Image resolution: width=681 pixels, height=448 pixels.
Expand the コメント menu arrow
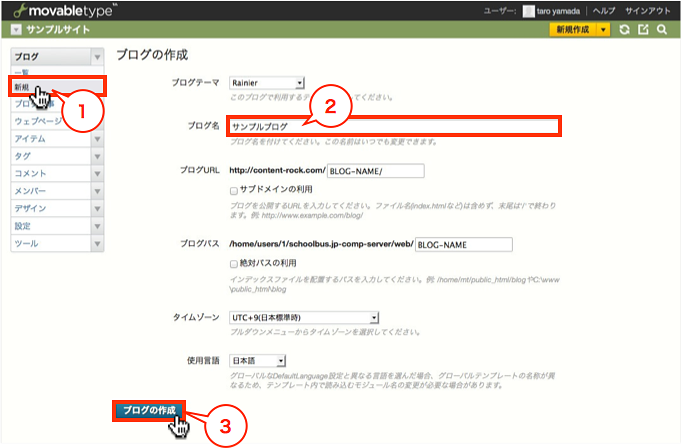coord(97,174)
